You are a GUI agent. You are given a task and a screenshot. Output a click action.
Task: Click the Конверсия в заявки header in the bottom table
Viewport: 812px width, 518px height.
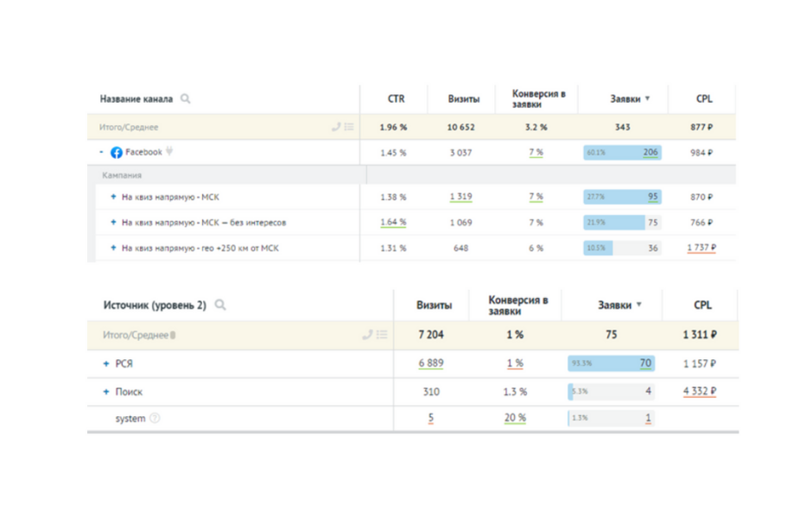tap(517, 306)
